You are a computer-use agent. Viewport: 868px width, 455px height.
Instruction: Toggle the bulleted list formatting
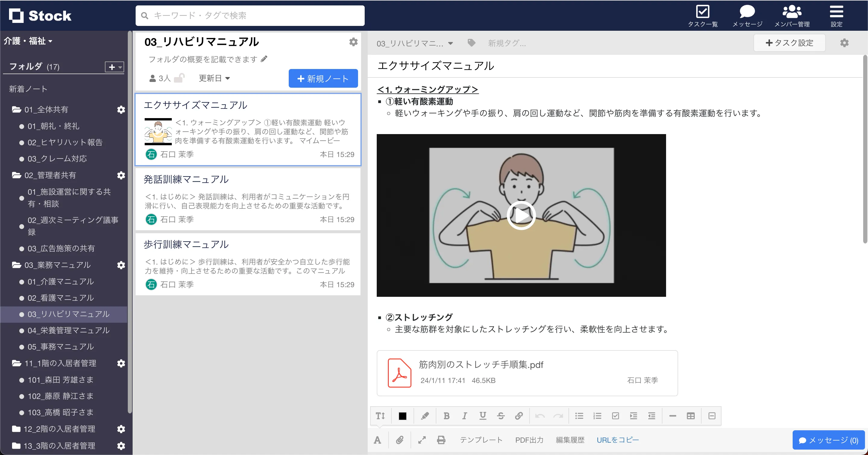pos(579,416)
